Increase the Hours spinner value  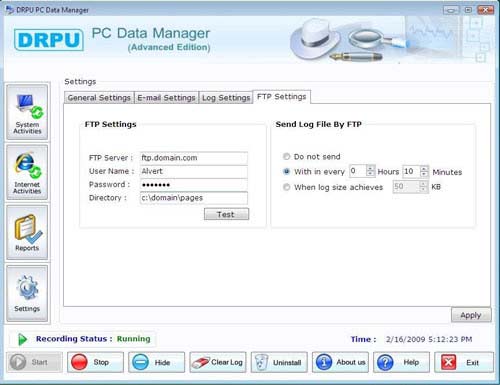[x=370, y=168]
